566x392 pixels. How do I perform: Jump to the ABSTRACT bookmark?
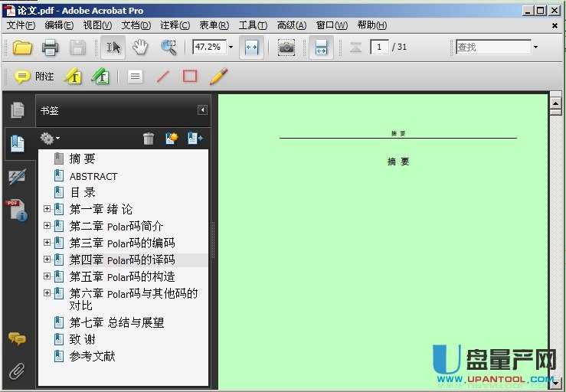[x=93, y=176]
